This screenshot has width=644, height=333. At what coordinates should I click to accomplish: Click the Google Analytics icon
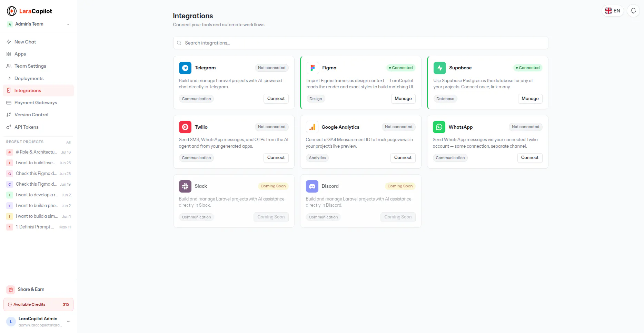pyautogui.click(x=312, y=127)
